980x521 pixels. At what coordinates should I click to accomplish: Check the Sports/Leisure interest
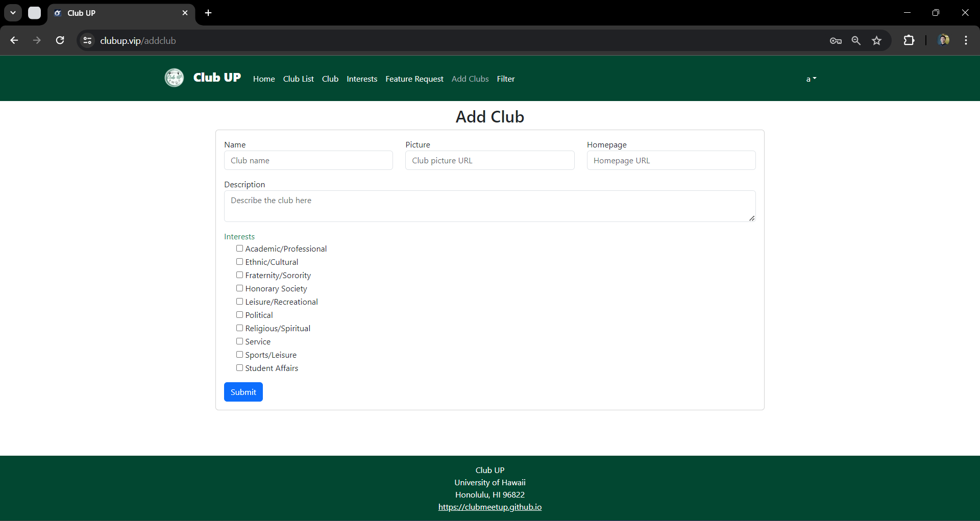[x=239, y=355]
